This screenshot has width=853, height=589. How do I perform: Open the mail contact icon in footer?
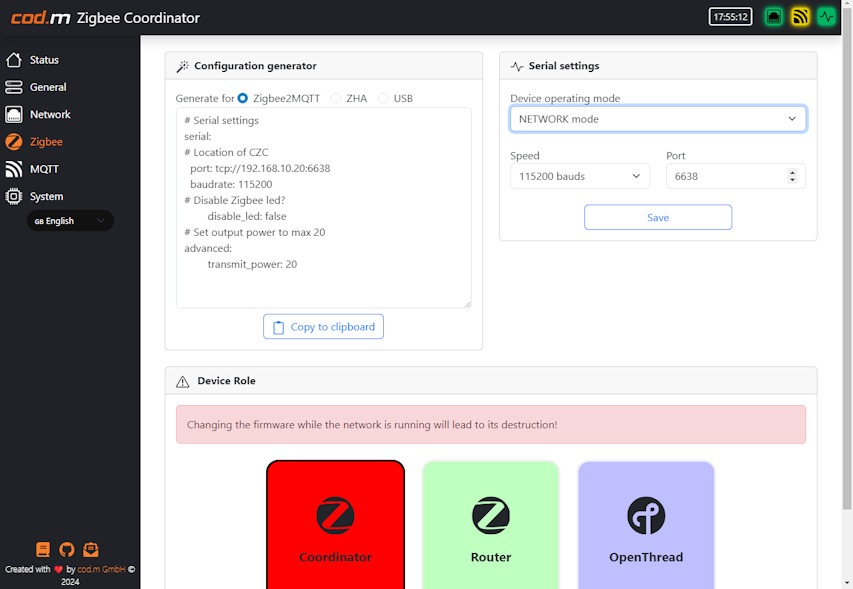[x=91, y=549]
